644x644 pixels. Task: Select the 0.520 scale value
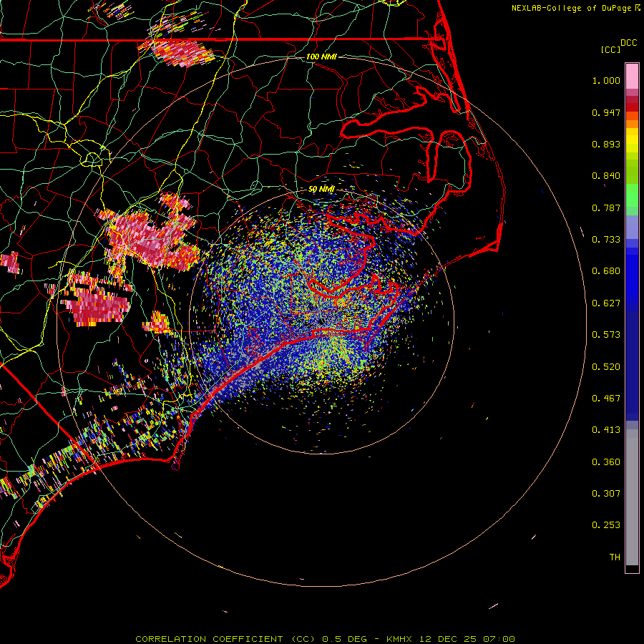[606, 367]
